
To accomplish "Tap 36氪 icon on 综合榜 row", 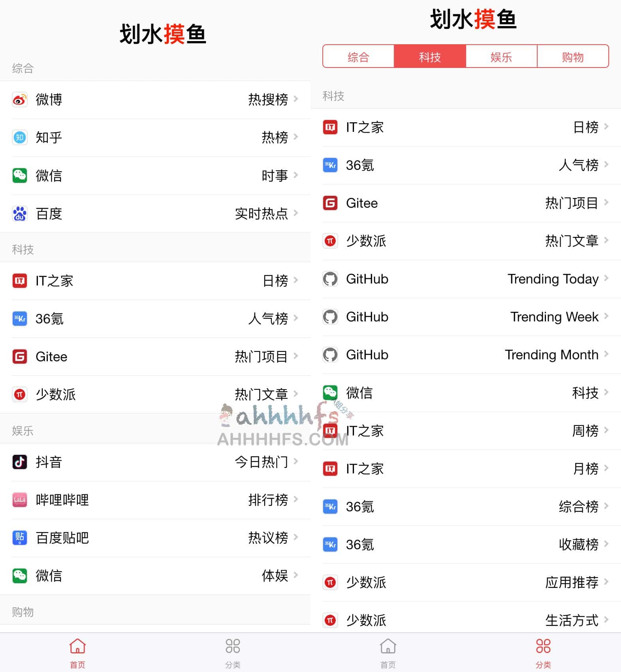I will pos(330,507).
